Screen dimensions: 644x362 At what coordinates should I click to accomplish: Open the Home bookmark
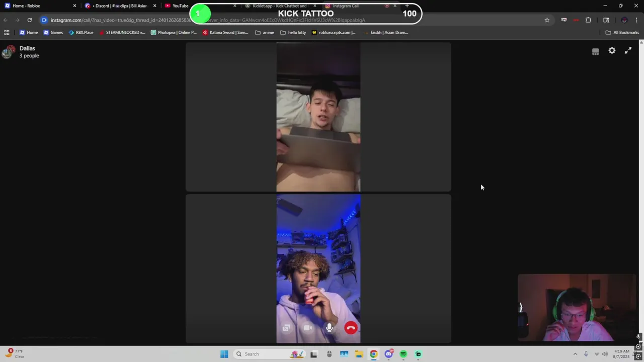[x=29, y=32]
